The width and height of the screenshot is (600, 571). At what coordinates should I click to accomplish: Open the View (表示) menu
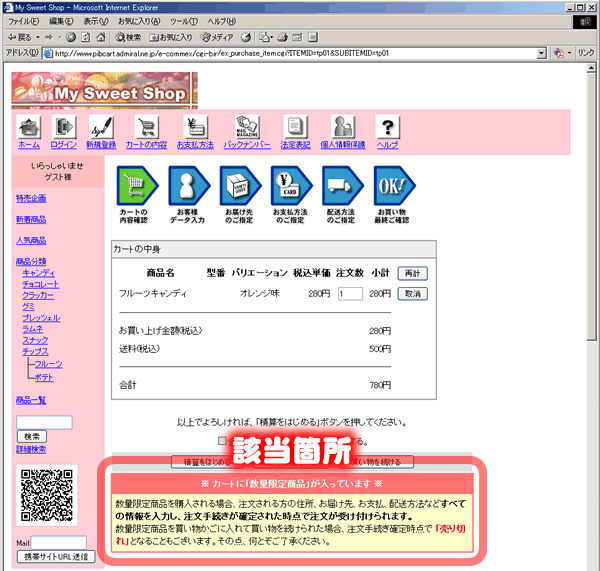click(x=96, y=21)
